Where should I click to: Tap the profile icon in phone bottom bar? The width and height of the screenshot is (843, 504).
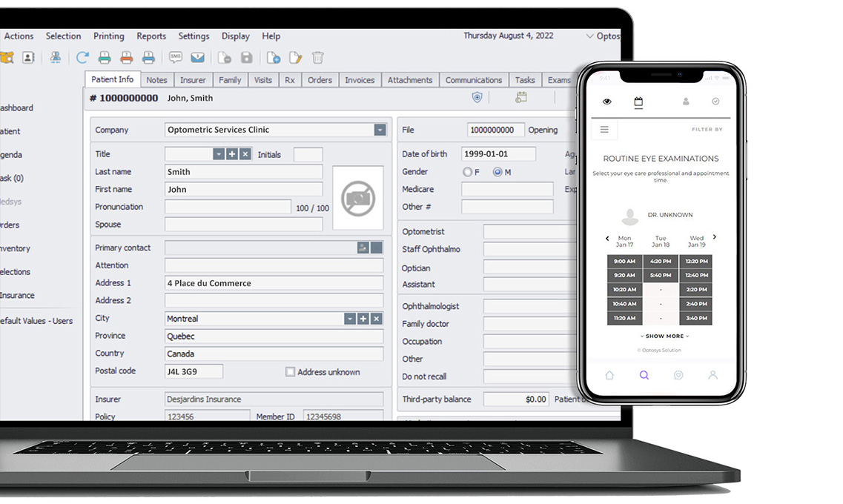(x=713, y=375)
